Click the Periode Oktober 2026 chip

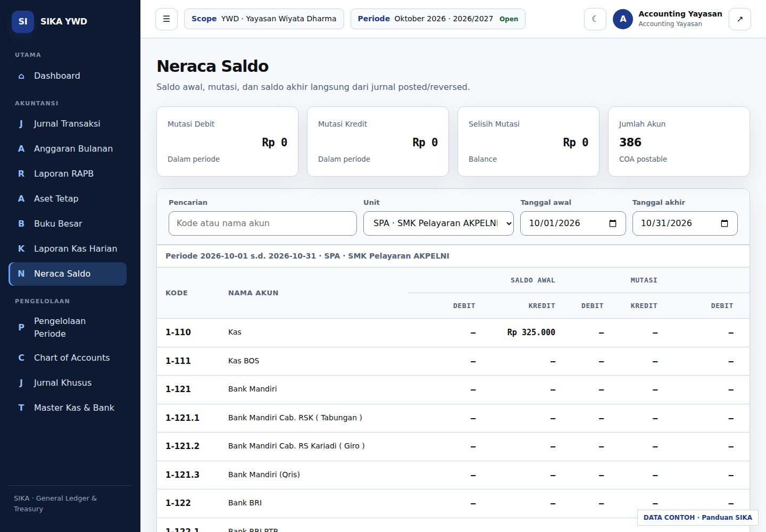click(x=438, y=19)
